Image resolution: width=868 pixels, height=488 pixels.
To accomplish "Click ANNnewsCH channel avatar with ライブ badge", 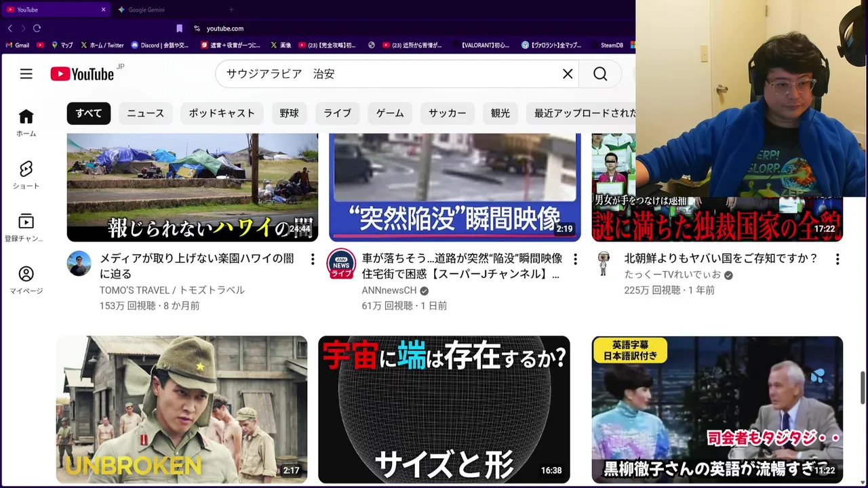I will (341, 264).
